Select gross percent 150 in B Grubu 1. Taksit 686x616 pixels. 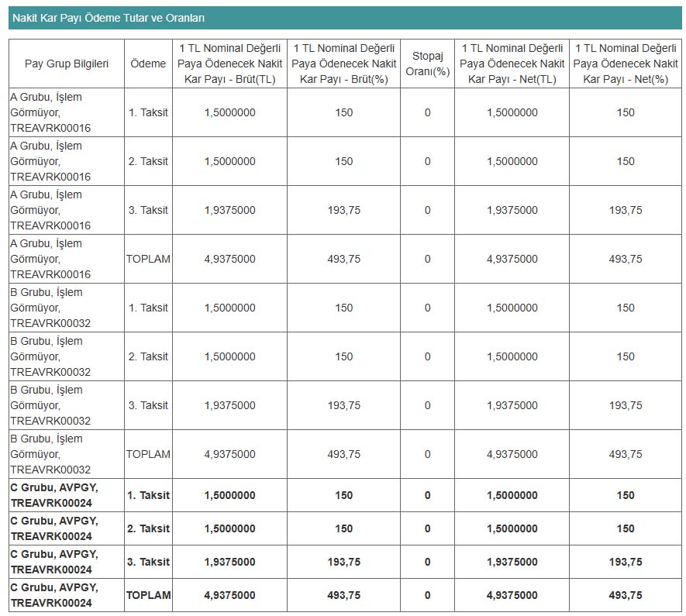(x=344, y=308)
